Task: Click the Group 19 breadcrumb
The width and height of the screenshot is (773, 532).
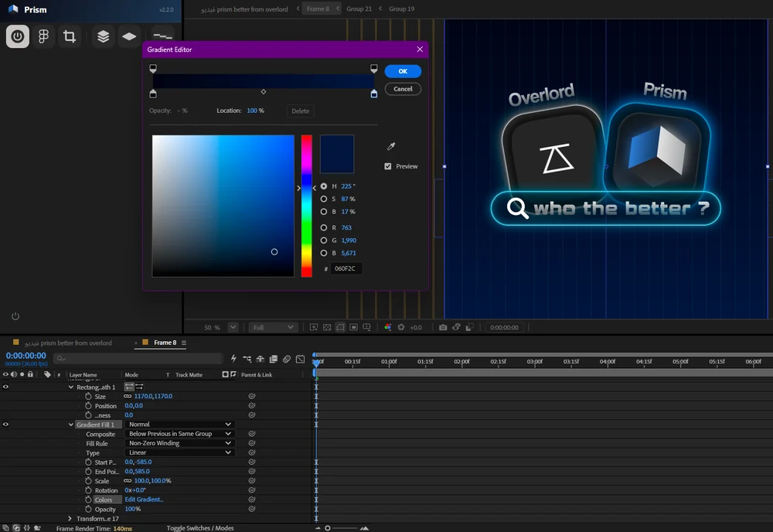Action: click(x=401, y=9)
